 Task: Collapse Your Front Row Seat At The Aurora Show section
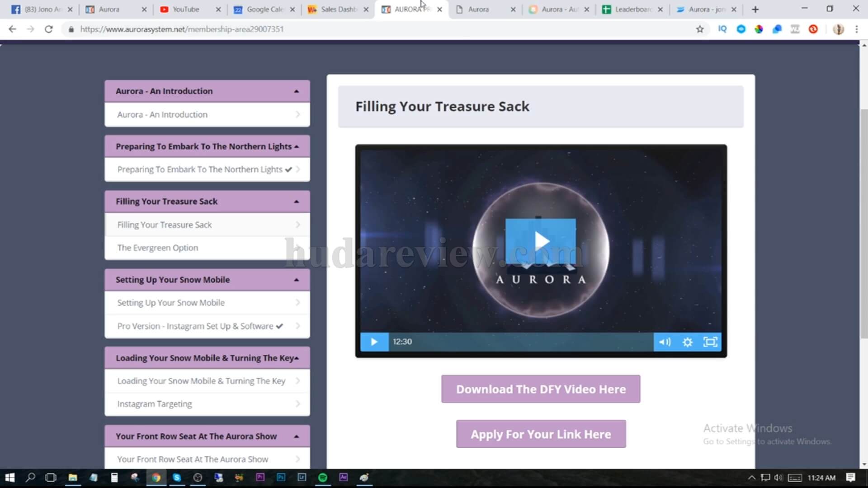[x=207, y=436]
